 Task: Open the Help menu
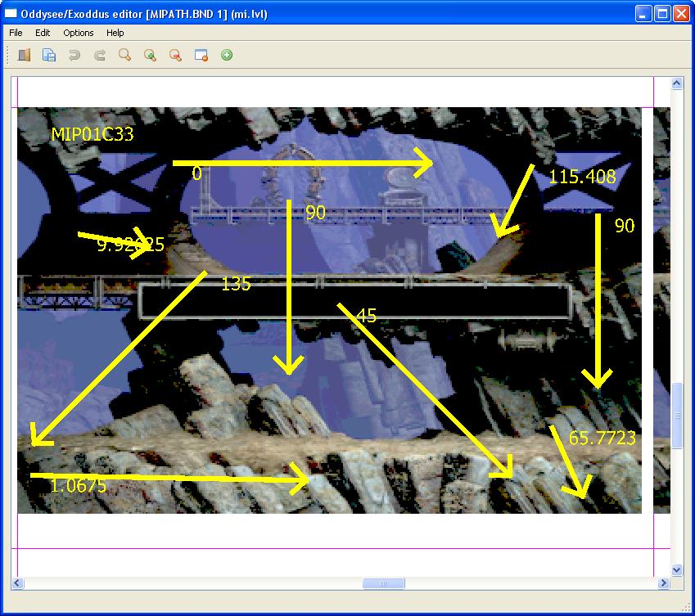point(115,33)
